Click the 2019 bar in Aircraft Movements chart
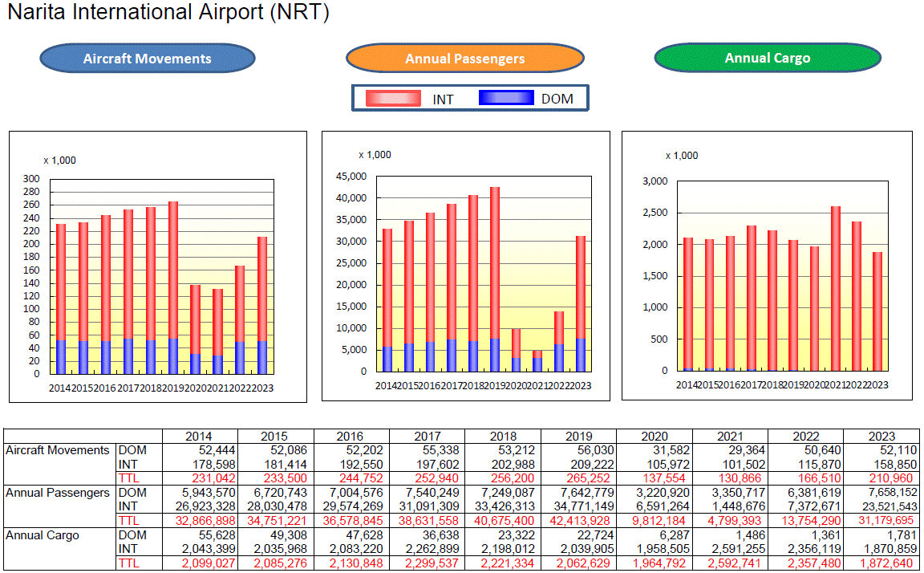Screen dimensions: 924x573 tap(172, 287)
